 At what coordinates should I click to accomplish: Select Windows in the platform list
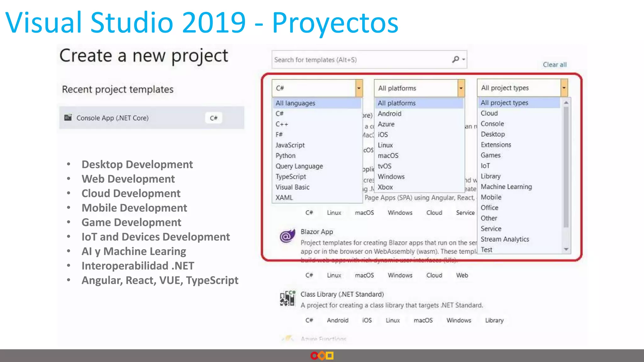pyautogui.click(x=419, y=177)
